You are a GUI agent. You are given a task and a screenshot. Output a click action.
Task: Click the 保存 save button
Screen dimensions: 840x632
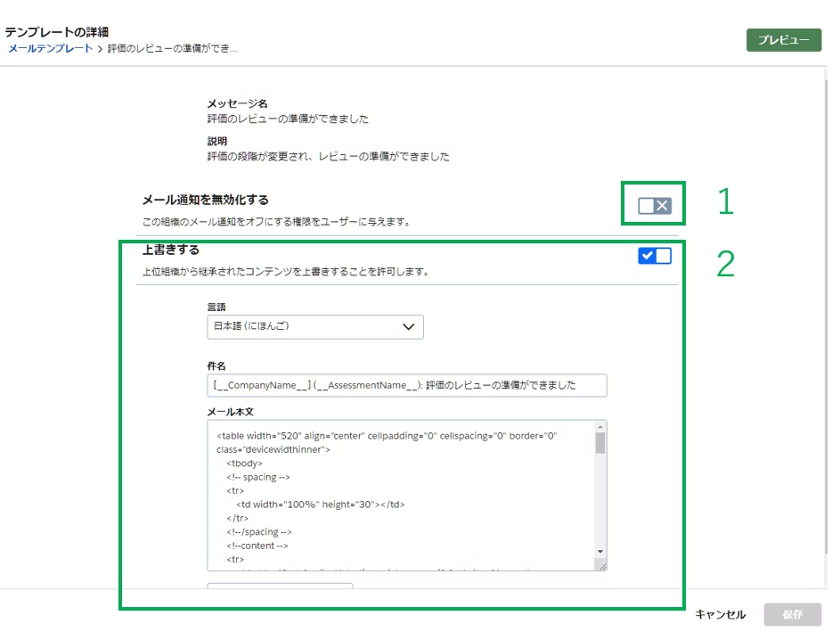click(x=792, y=614)
